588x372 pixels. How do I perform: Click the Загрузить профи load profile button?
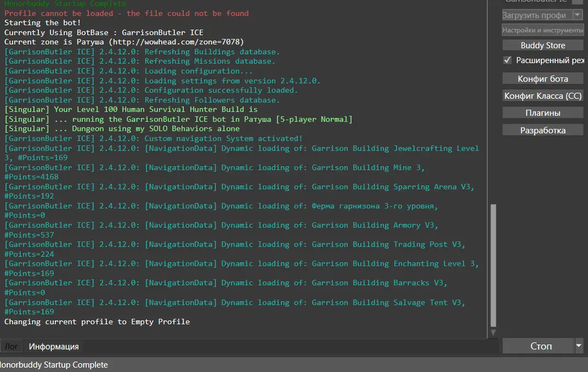538,15
